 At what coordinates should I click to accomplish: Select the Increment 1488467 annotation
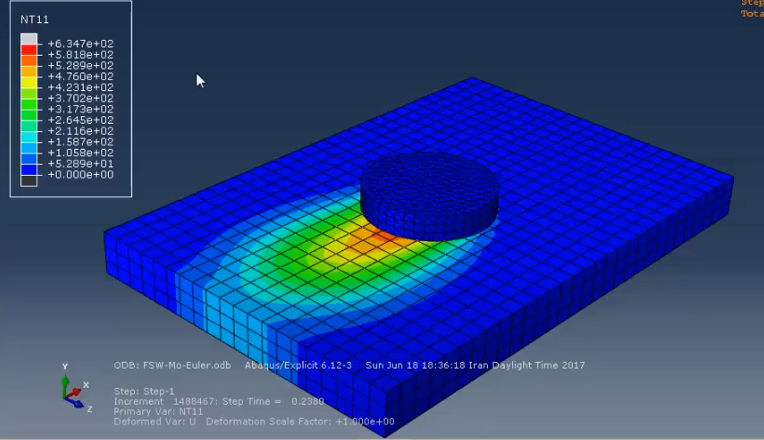(165, 402)
